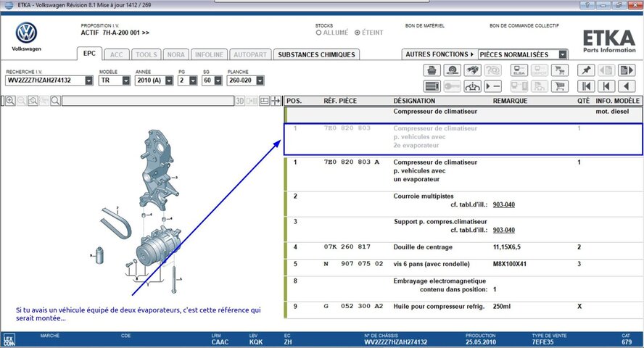Select the ALLUMÉ stocks radio button
644x348 pixels.
[319, 33]
